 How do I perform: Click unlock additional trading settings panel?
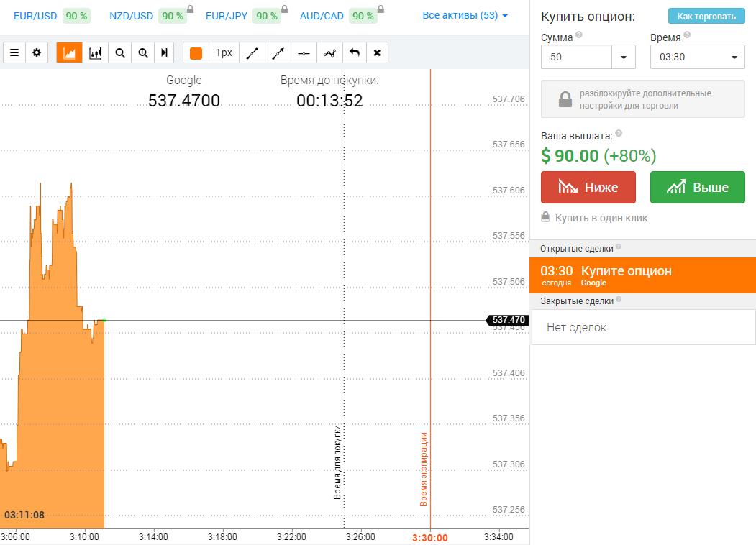click(x=642, y=99)
